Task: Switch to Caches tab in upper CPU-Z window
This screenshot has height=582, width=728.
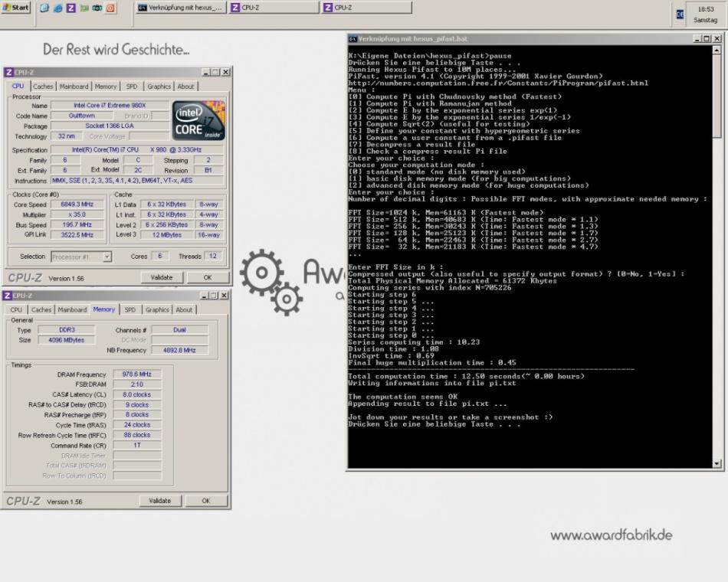Action: click(x=43, y=87)
